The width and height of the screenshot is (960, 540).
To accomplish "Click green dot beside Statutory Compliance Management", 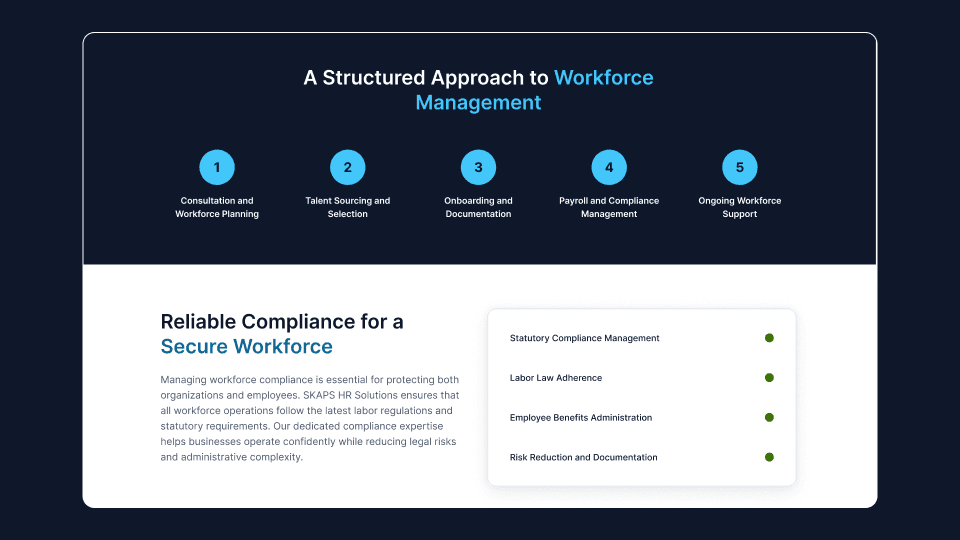I will 769,338.
